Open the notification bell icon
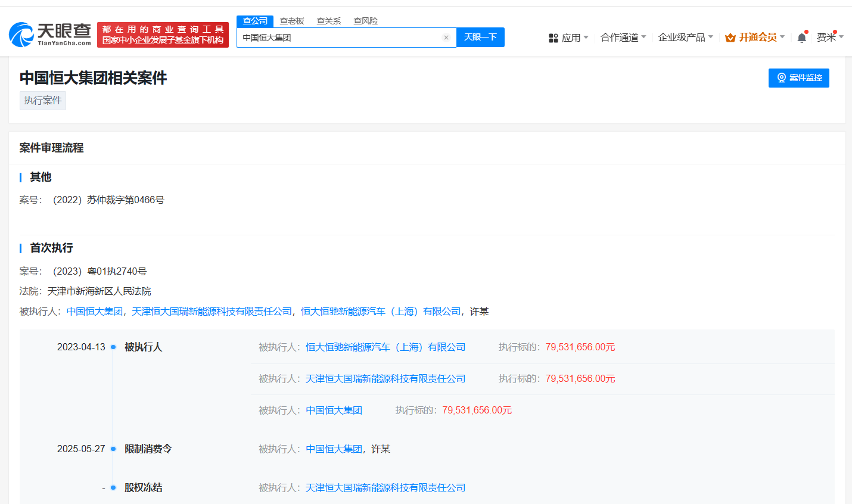This screenshot has width=852, height=504. (x=801, y=38)
